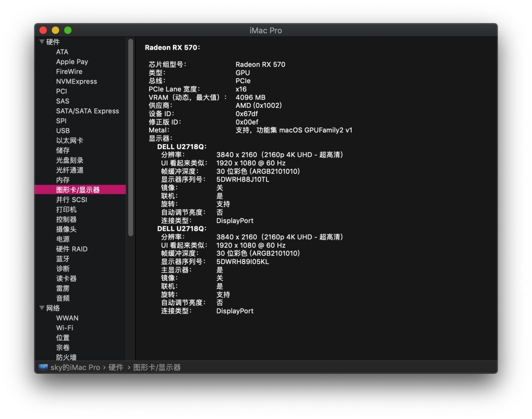532x419 pixels.
Task: Click the green zoom window button
Action: [68, 30]
